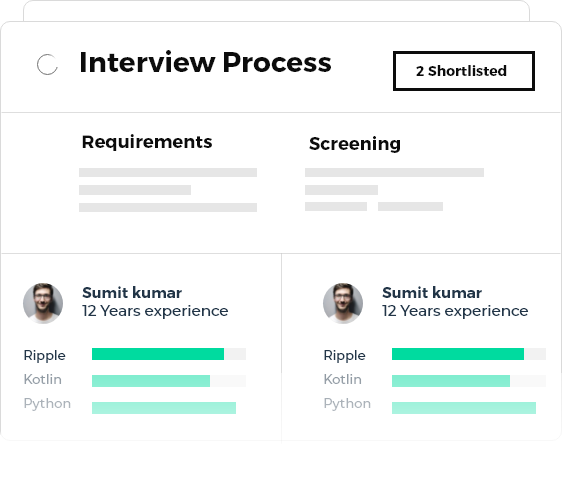
Task: Click left card's Ripple skill bar
Action: 169,354
